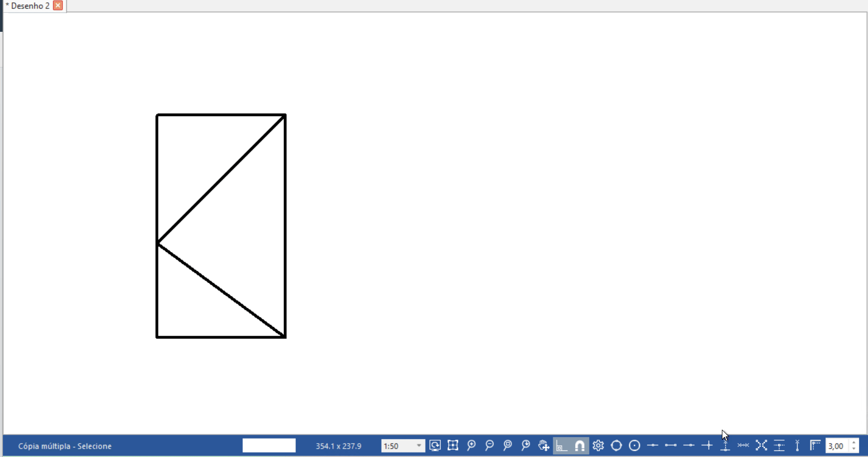Click the 3,00 value field
Screen dimensions: 868x457
click(x=837, y=446)
